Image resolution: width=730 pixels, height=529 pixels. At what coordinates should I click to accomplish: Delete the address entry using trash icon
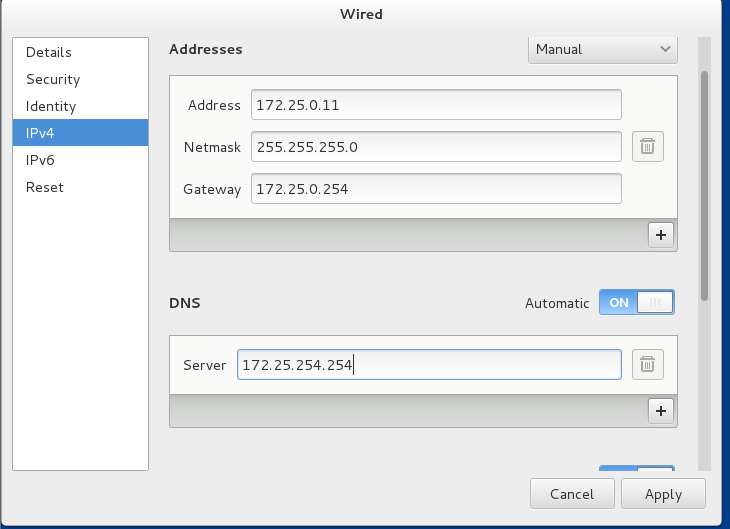(x=648, y=147)
